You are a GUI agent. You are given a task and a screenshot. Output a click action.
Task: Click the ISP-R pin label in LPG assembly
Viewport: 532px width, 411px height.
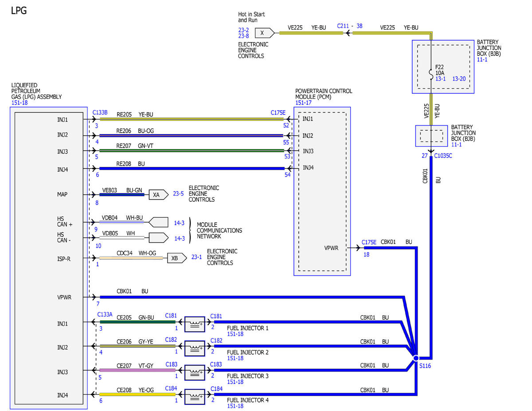[64, 258]
